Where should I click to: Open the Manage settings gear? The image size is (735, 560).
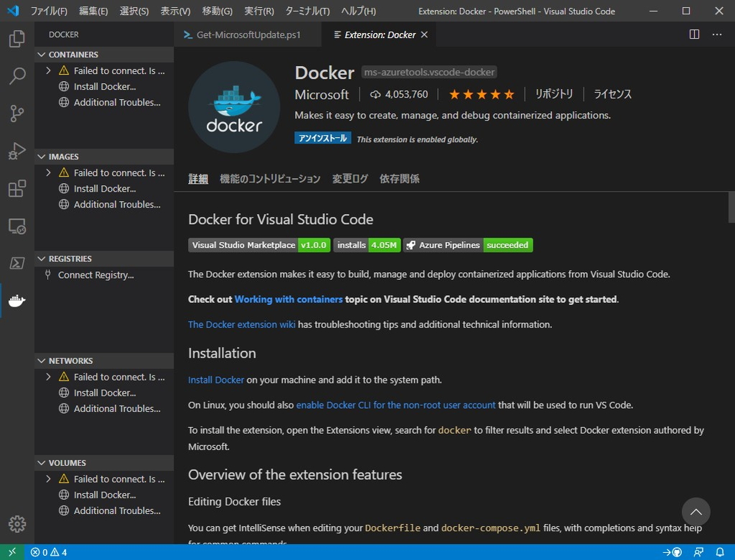click(x=17, y=523)
